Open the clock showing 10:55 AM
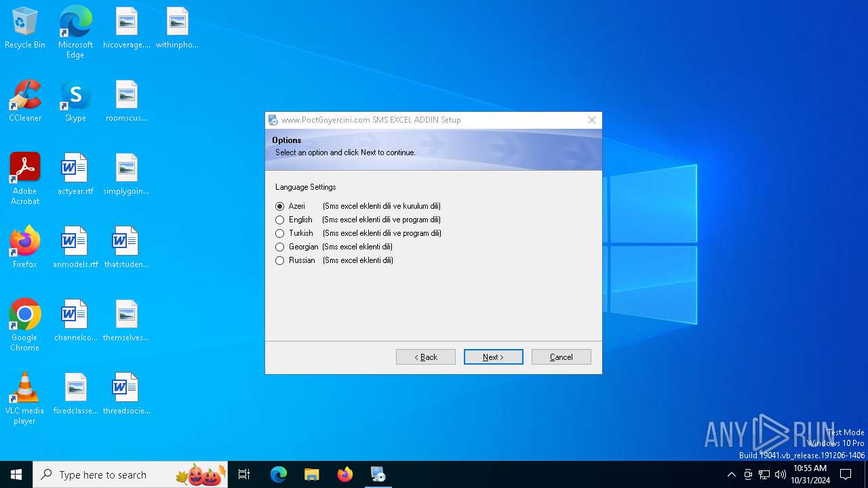 pyautogui.click(x=810, y=474)
